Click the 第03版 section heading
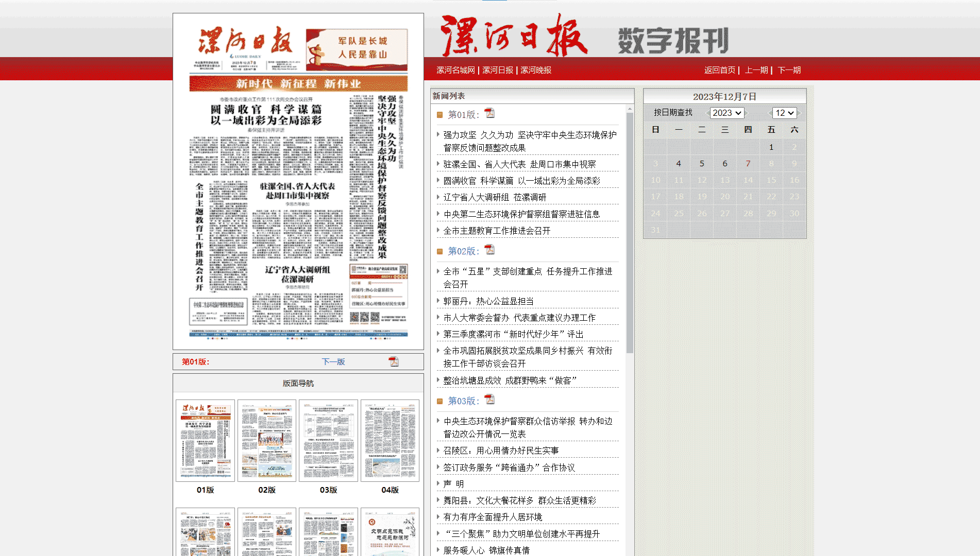 463,401
